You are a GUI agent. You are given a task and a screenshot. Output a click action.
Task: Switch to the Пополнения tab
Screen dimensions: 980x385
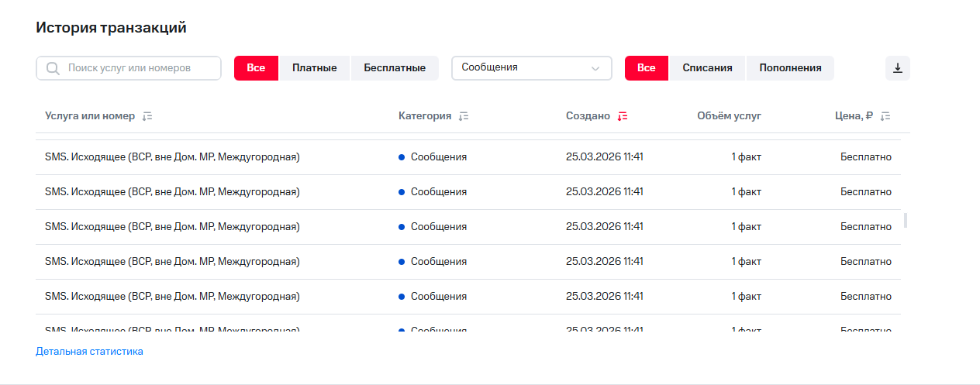click(790, 68)
